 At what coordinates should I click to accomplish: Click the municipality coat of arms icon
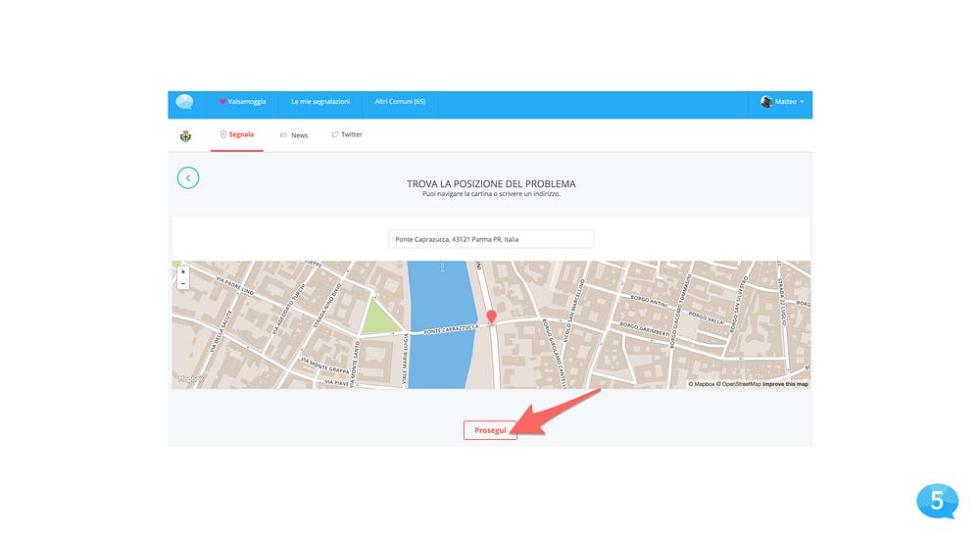(x=185, y=135)
